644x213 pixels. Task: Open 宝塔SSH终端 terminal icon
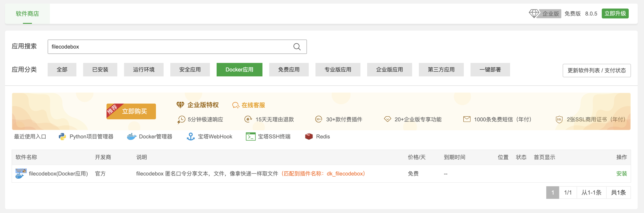pos(251,137)
